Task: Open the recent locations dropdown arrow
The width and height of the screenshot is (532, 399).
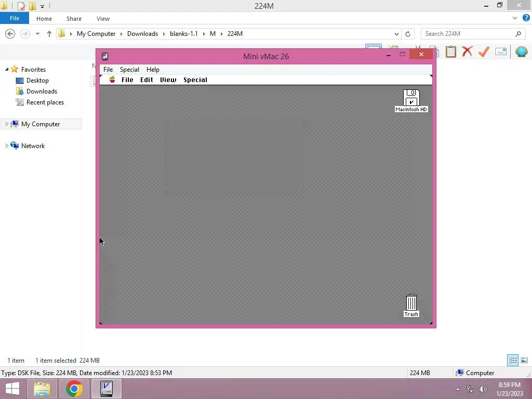Action: pos(37,34)
